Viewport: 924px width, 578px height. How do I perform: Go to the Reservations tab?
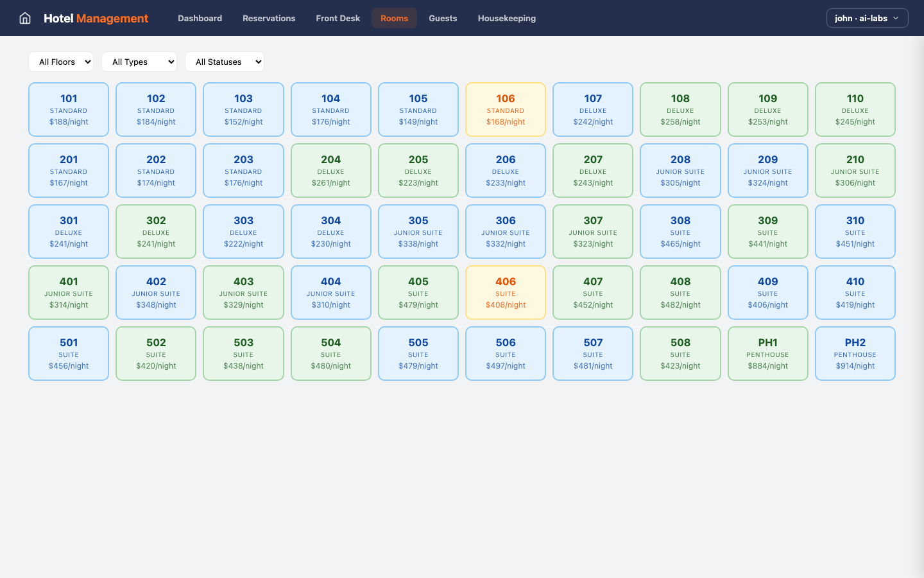click(269, 18)
